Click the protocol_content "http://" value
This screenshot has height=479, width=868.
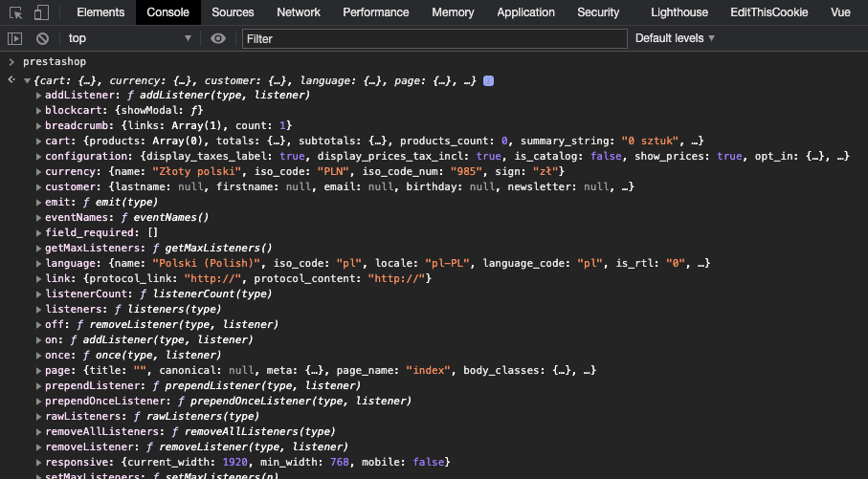pyautogui.click(x=397, y=279)
